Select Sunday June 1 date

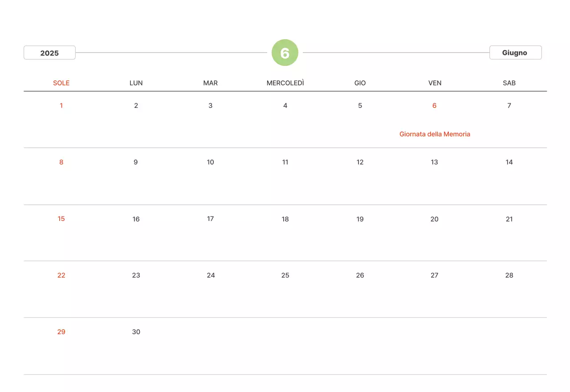61,106
